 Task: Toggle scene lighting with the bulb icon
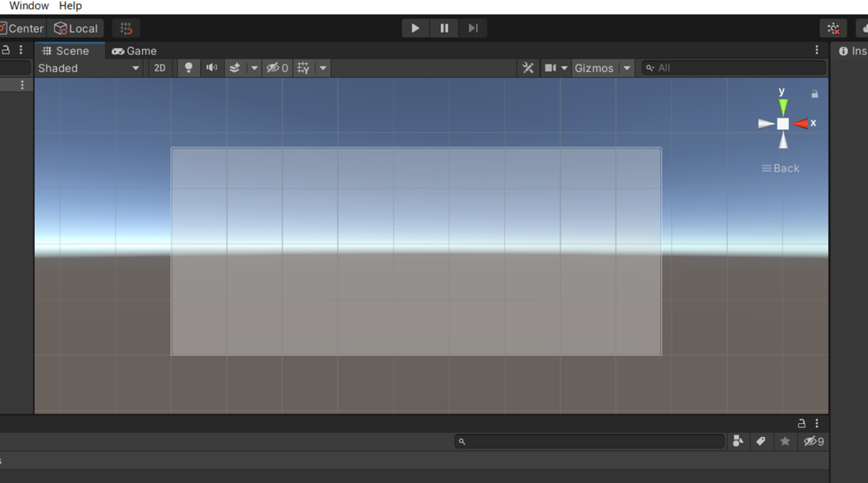[x=189, y=68]
